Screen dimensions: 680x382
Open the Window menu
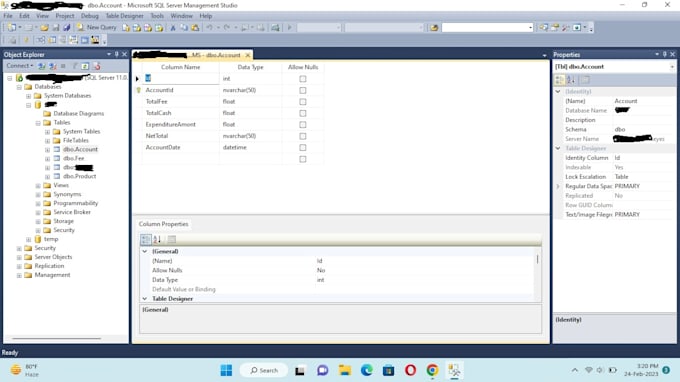(181, 16)
